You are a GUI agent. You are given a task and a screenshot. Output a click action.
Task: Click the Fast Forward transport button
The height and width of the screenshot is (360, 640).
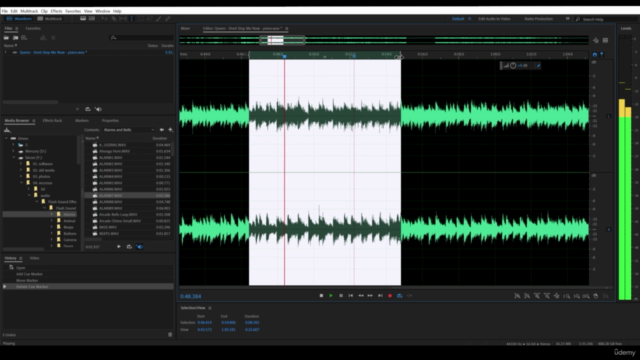tap(370, 296)
